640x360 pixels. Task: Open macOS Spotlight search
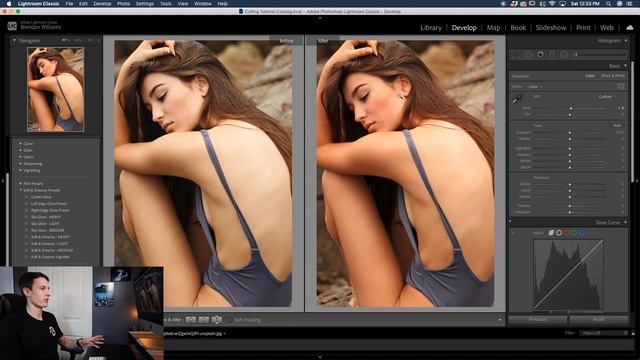tap(608, 4)
